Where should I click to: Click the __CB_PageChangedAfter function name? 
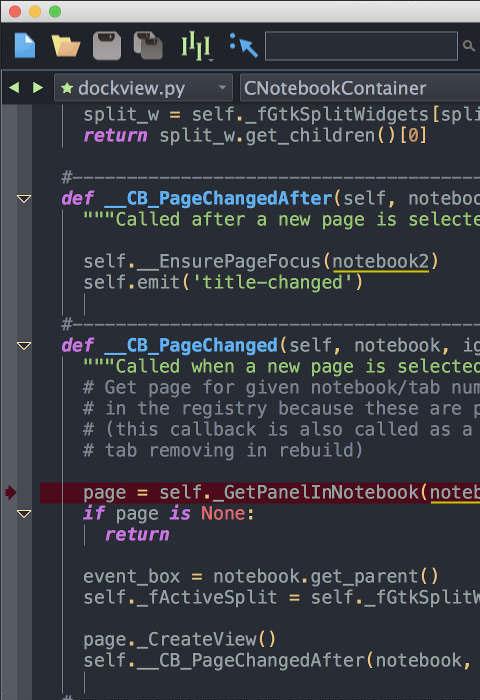click(x=219, y=198)
